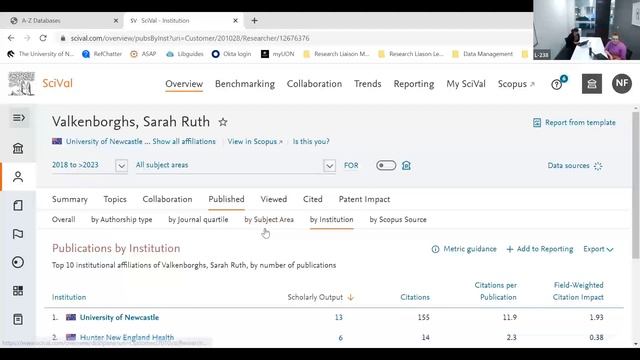Screen dimensions: 640x360
Task: Star Valkenborghs, Sarah Ruth as favorite
Action: 223,122
